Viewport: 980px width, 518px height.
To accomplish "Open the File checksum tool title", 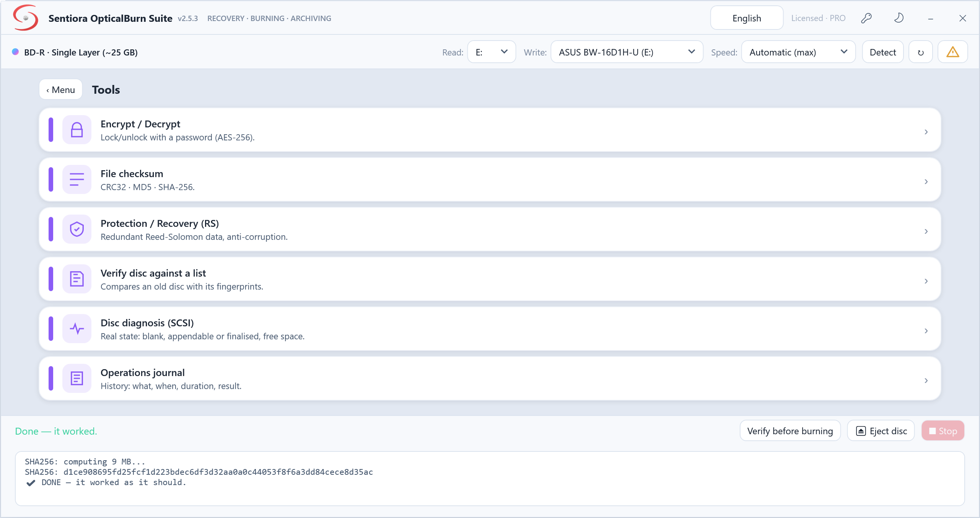I will coord(132,174).
